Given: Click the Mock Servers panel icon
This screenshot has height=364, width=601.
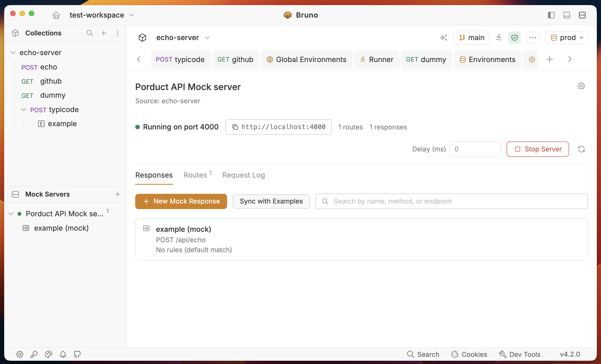Looking at the screenshot, I should pos(15,194).
